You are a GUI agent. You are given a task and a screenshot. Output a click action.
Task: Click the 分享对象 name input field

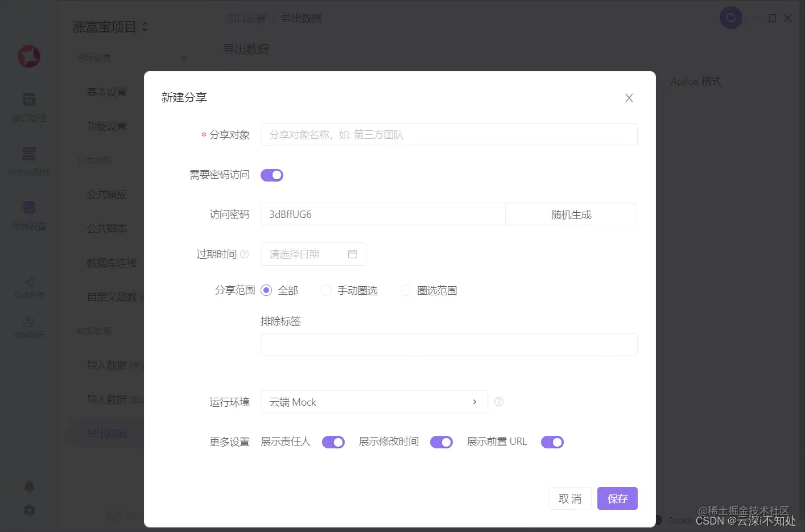(449, 134)
